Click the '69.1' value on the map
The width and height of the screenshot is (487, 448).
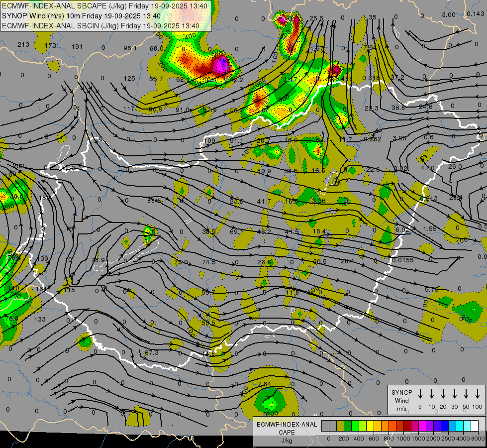pyautogui.click(x=236, y=231)
